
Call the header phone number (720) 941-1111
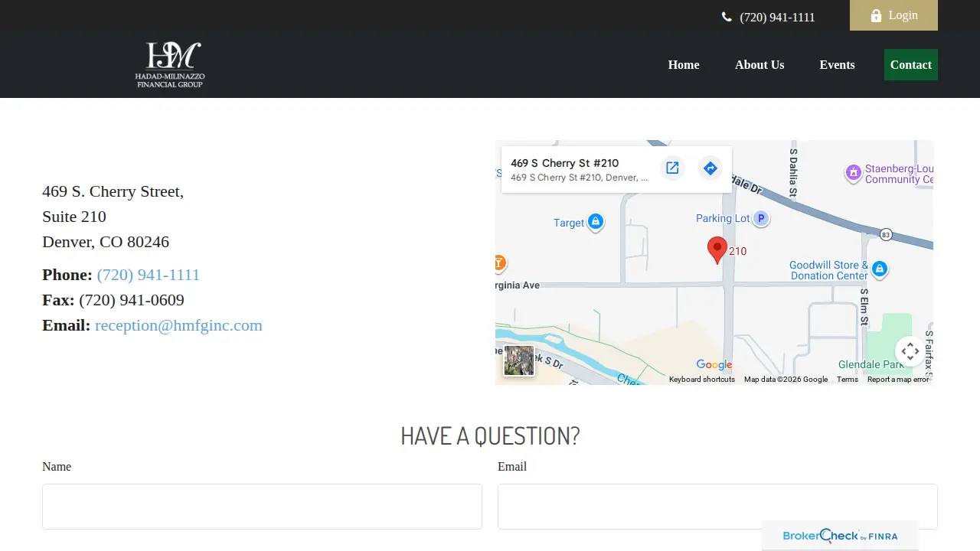tap(777, 18)
